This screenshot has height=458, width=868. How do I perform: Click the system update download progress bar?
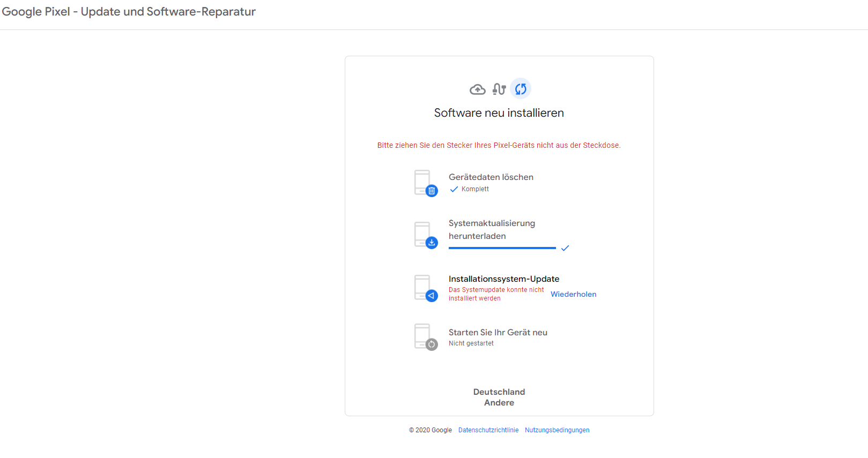[502, 248]
